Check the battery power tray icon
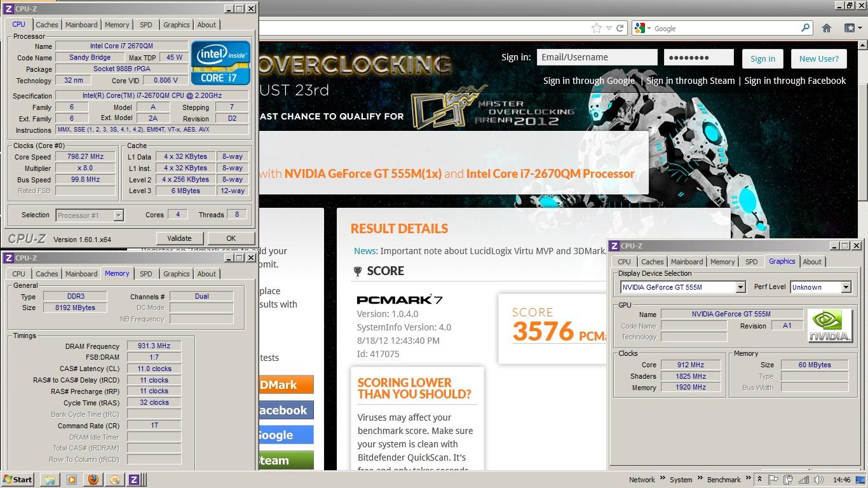 [x=789, y=480]
